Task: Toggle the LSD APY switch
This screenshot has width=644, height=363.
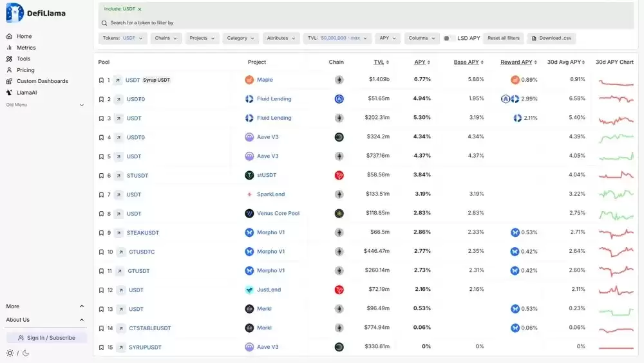Action: pyautogui.click(x=450, y=38)
